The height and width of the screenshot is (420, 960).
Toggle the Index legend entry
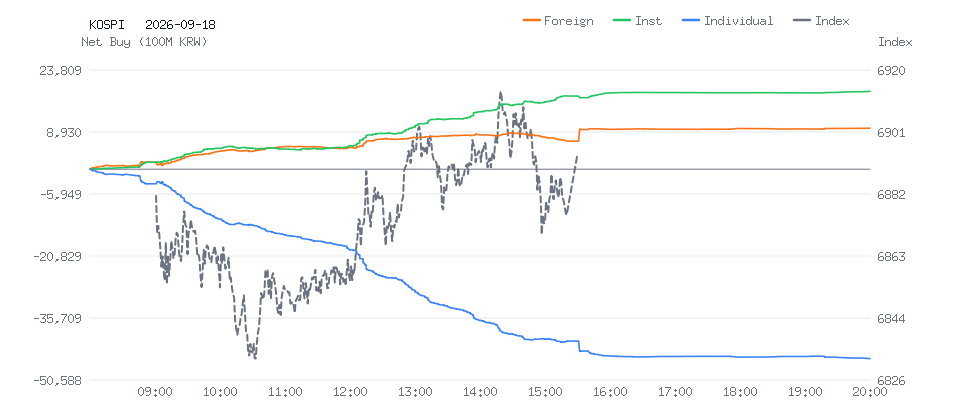(821, 21)
